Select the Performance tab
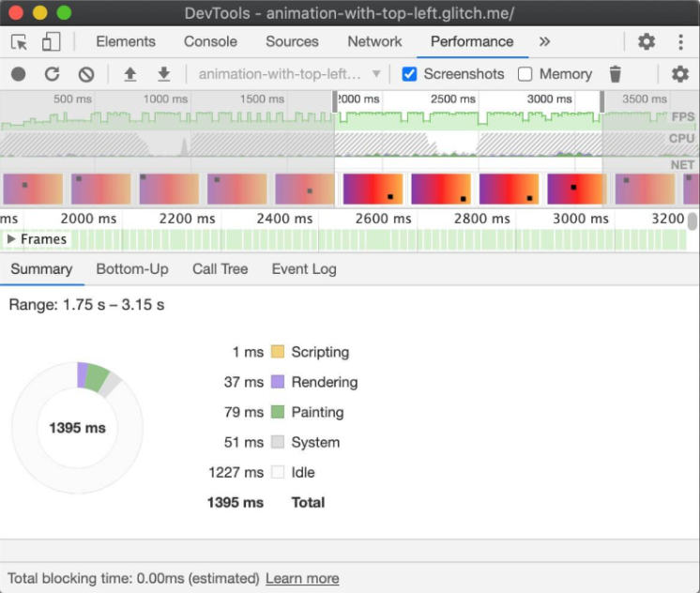This screenshot has height=593, width=700. [472, 41]
